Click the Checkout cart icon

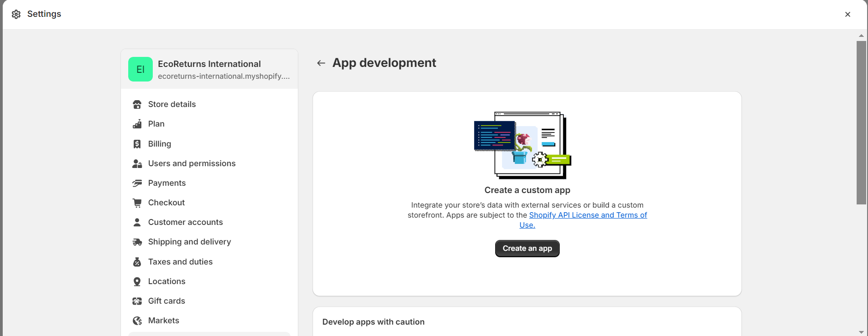pyautogui.click(x=137, y=203)
